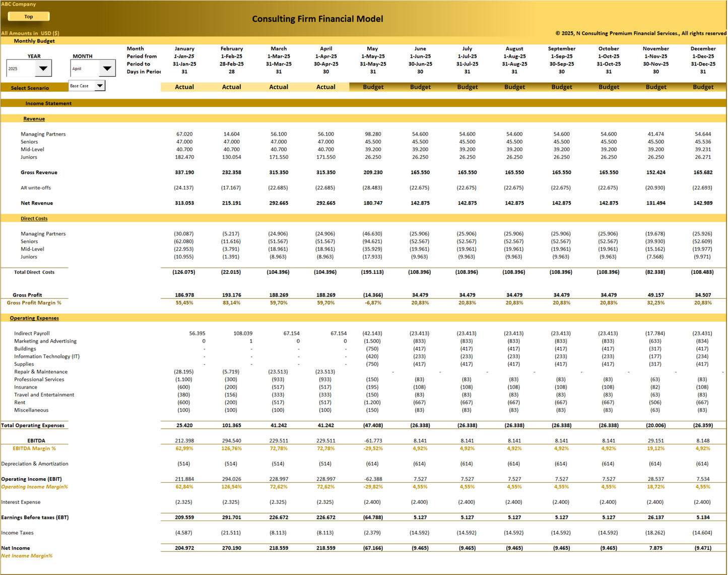Click the Total Operating Expenses row label
This screenshot has height=575, width=728.
pyautogui.click(x=33, y=426)
